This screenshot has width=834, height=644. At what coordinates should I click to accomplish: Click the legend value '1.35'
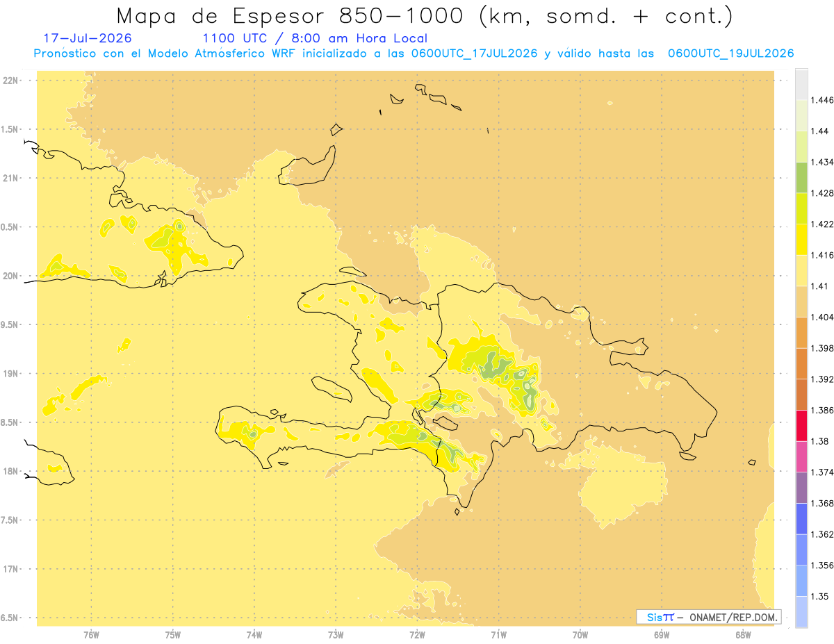820,596
